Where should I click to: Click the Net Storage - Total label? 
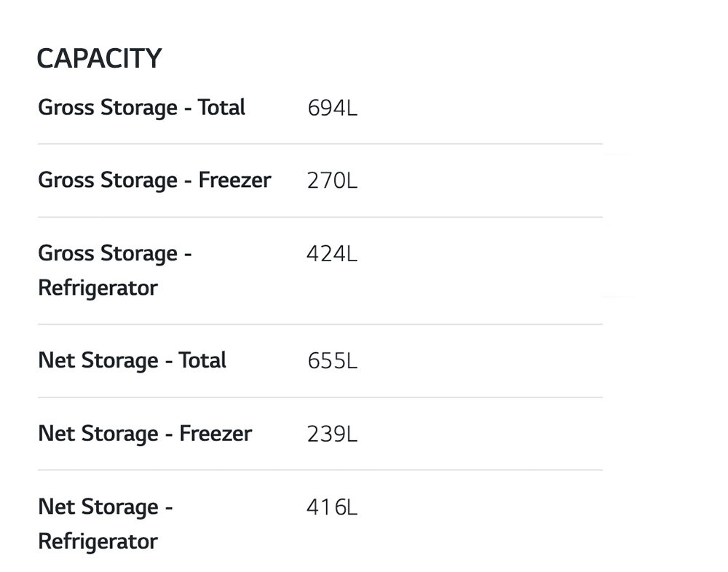132,361
